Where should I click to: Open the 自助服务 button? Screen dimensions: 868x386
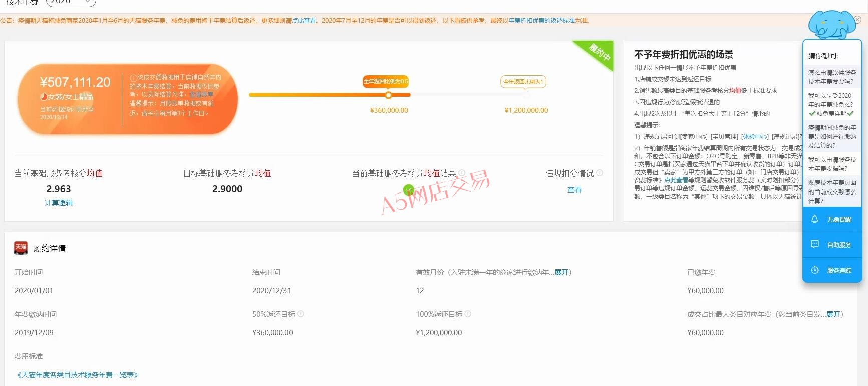click(832, 245)
